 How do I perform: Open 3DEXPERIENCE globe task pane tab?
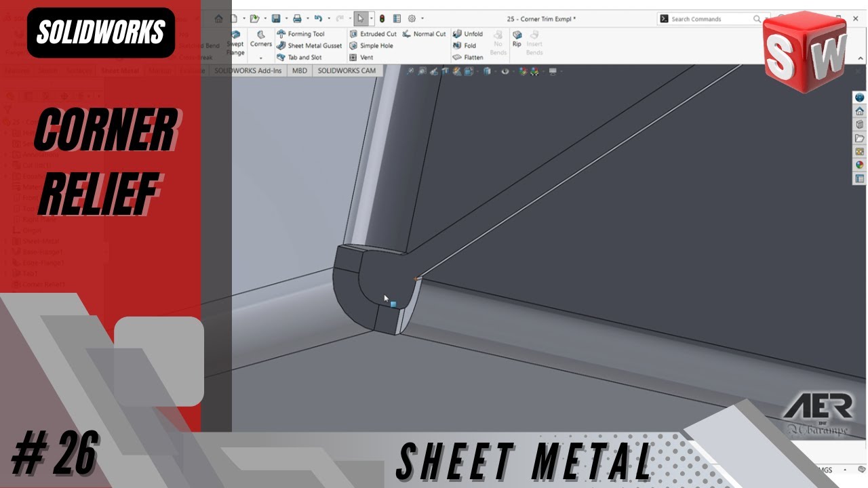860,98
